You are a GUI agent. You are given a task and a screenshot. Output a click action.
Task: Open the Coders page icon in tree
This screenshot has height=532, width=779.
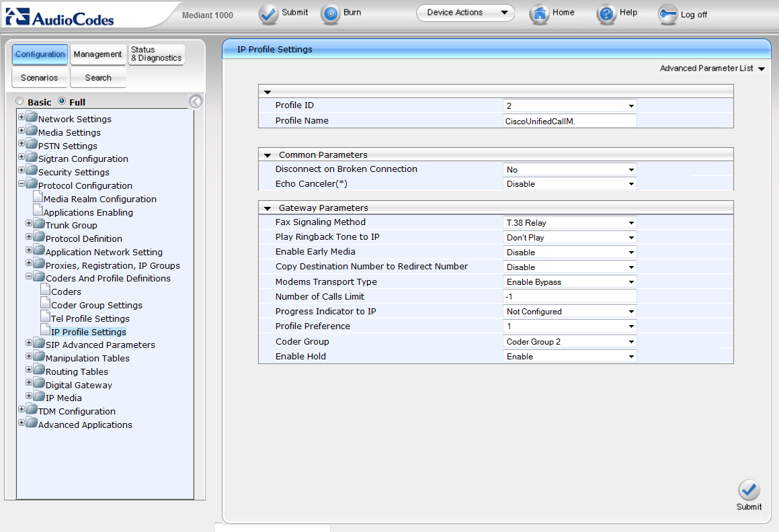coord(45,292)
